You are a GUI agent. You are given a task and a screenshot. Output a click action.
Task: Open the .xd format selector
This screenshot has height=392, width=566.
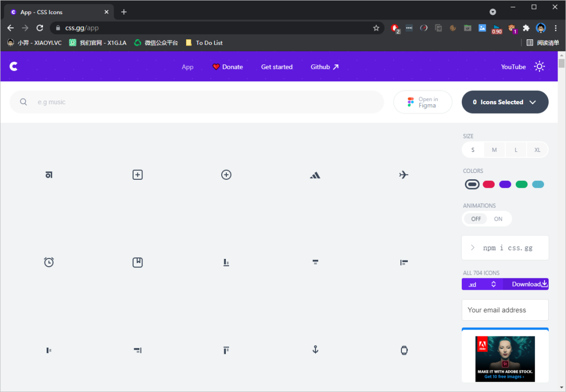[x=482, y=284]
